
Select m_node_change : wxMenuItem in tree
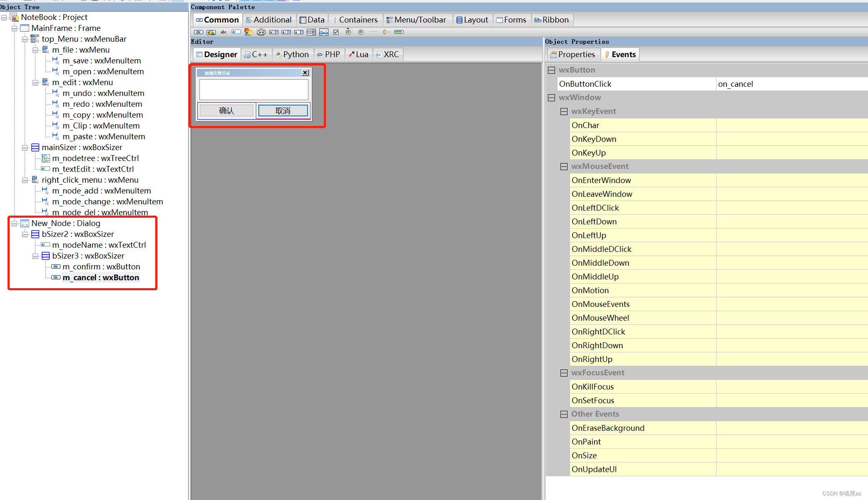[107, 202]
